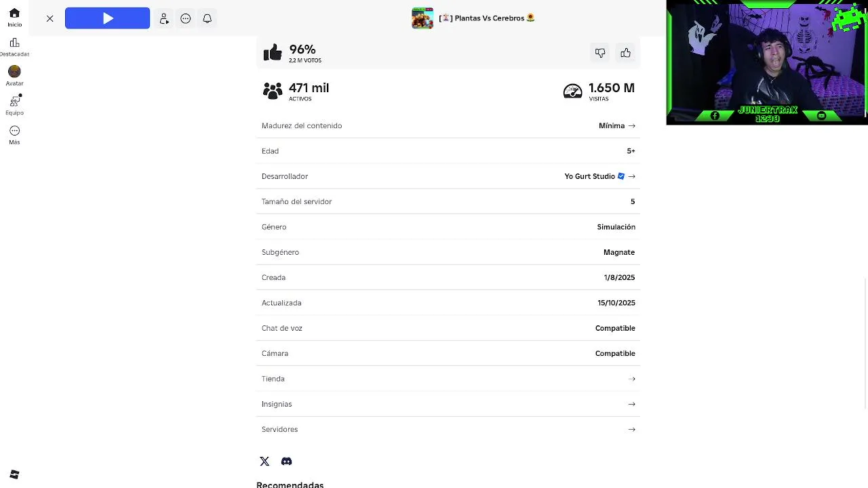Click the Plantas Vs Cerebros title
868x488 pixels.
487,18
